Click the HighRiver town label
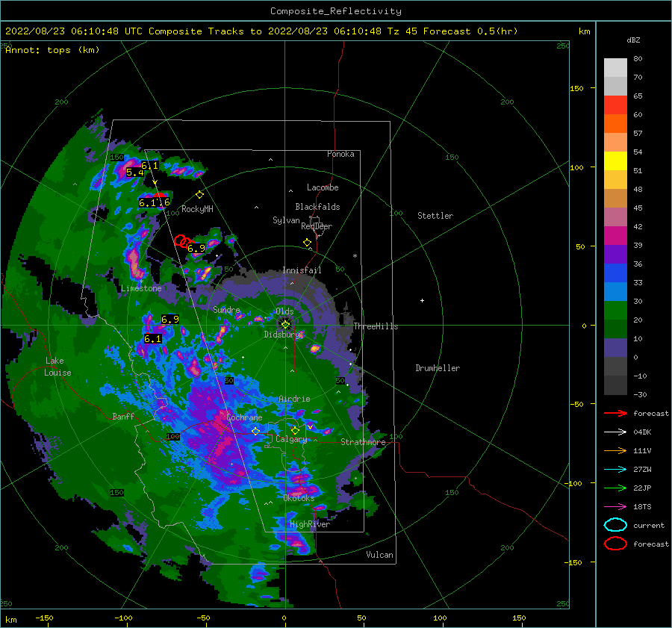The height and width of the screenshot is (628, 672). coord(310,524)
